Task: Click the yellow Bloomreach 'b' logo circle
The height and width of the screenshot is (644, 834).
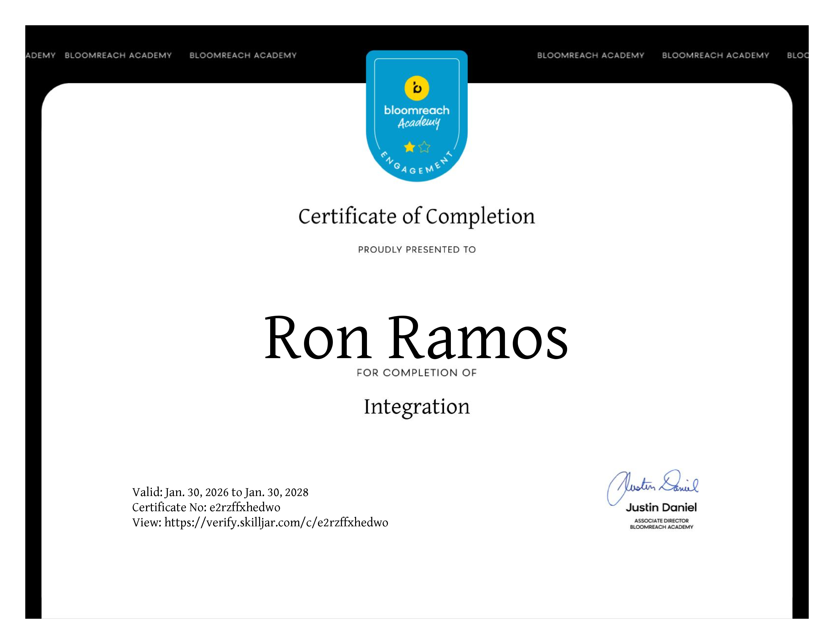Action: tap(416, 88)
